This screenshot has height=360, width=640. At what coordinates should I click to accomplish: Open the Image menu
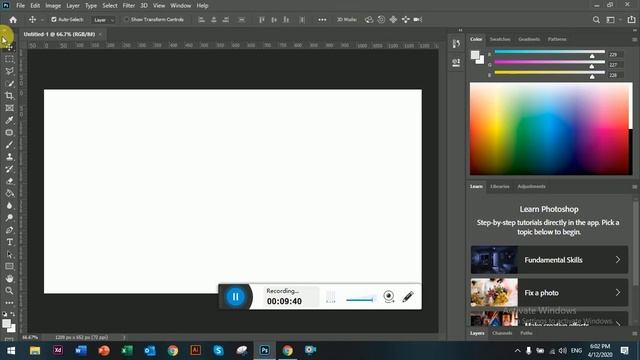(x=53, y=6)
